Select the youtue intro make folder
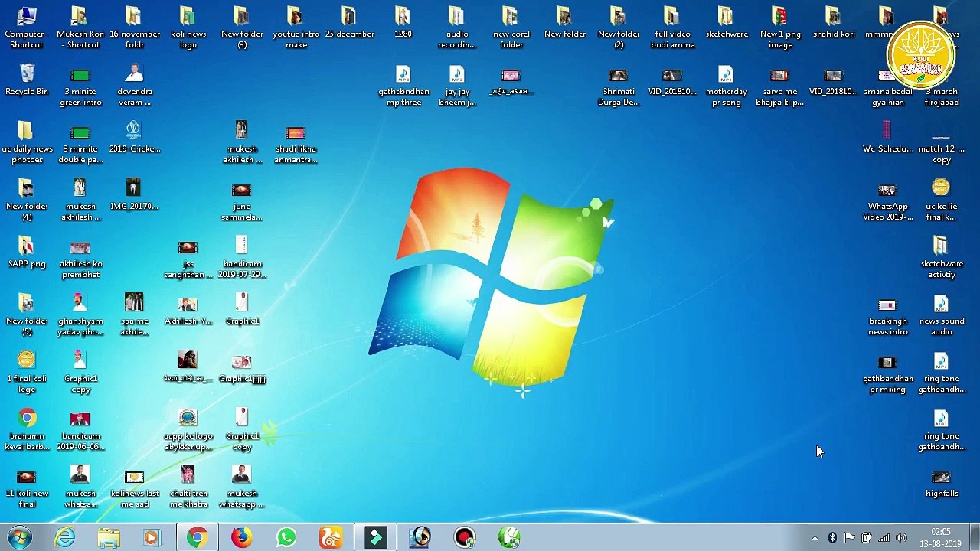The width and height of the screenshot is (980, 551). (x=296, y=28)
